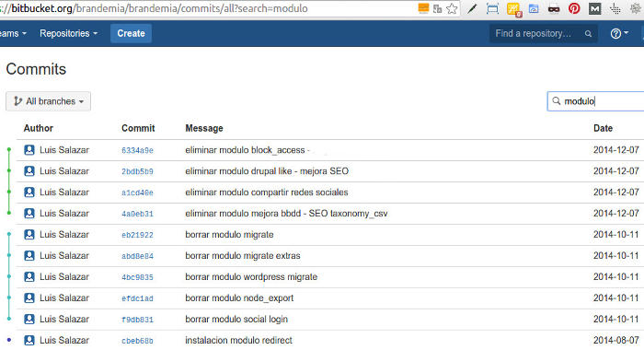Click the Pinterest extension icon
Screen dimensions: 644x350
click(x=574, y=8)
